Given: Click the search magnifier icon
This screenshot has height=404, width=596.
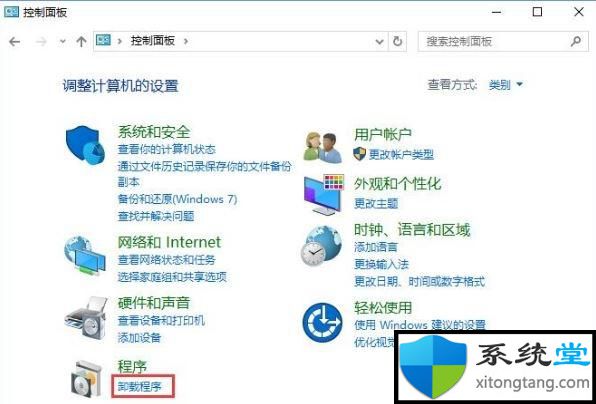Looking at the screenshot, I should click(576, 41).
